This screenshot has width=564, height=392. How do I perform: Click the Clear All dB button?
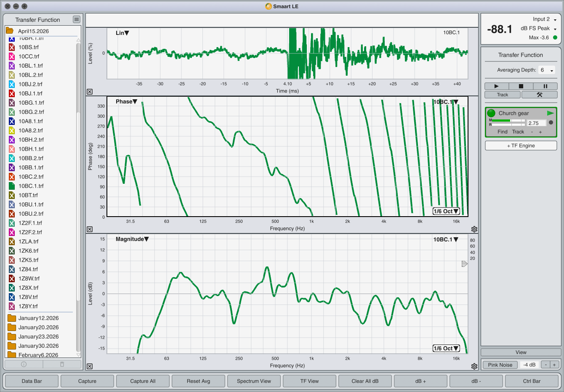[x=365, y=381]
